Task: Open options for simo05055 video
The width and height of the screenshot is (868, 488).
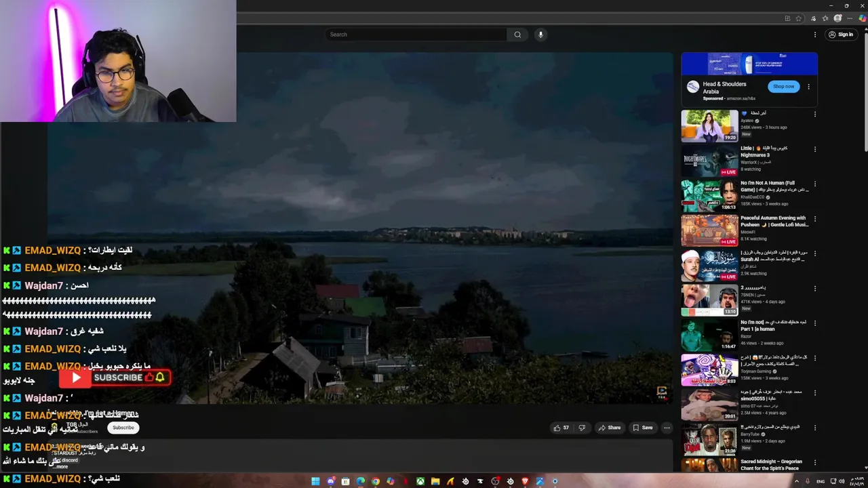Action: 815,393
